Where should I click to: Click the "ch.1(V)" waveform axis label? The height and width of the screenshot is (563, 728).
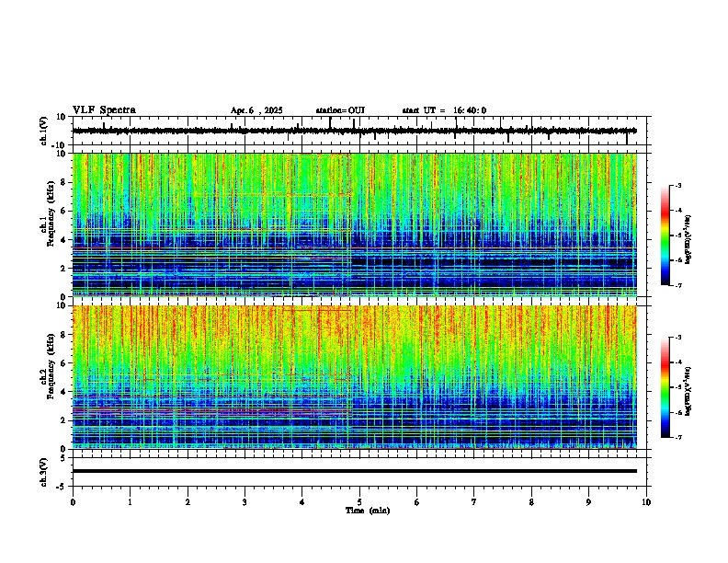tap(44, 131)
